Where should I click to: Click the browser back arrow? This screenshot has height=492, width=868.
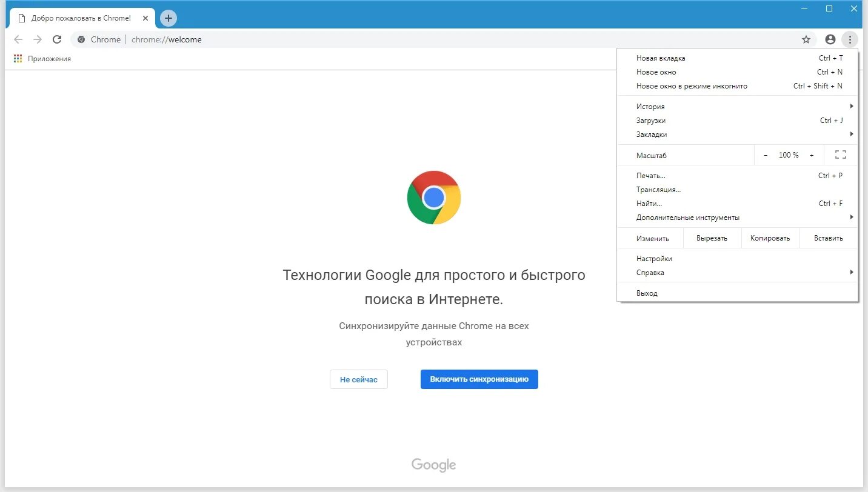click(x=18, y=39)
